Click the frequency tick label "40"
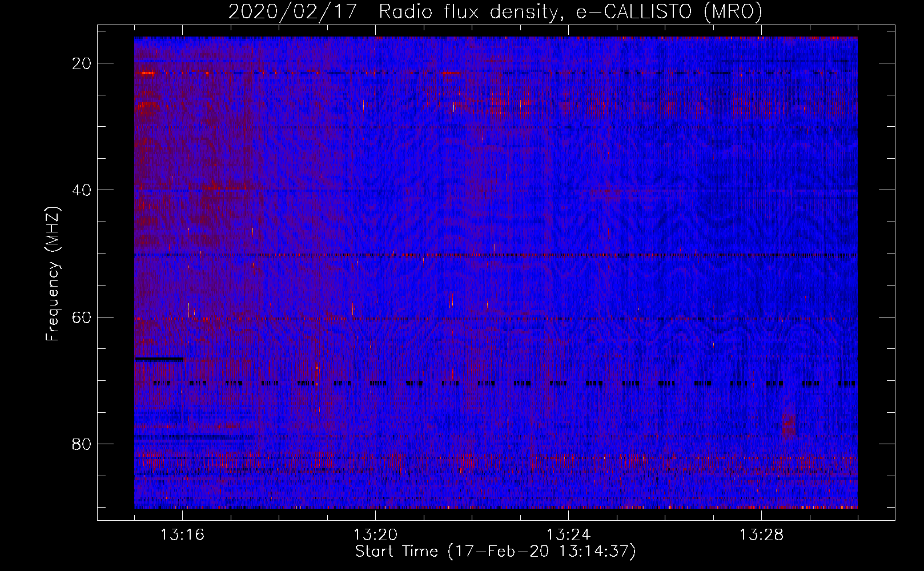924x571 pixels. click(x=82, y=190)
